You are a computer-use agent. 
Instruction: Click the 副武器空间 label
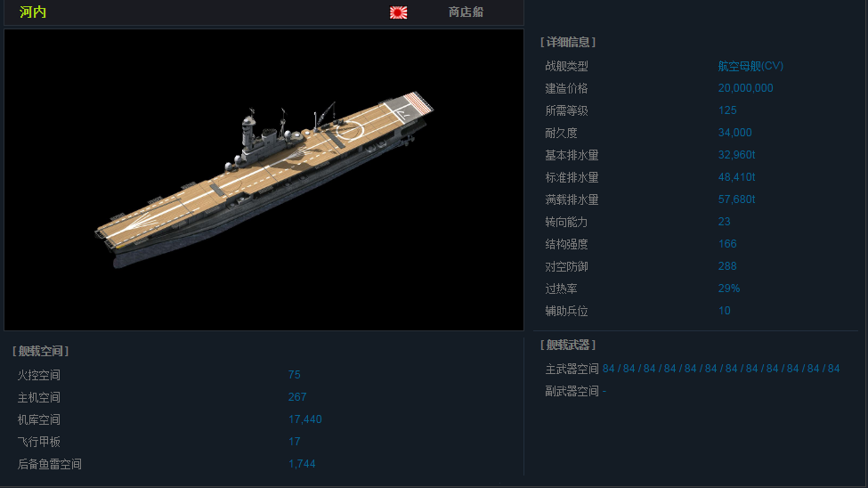572,391
